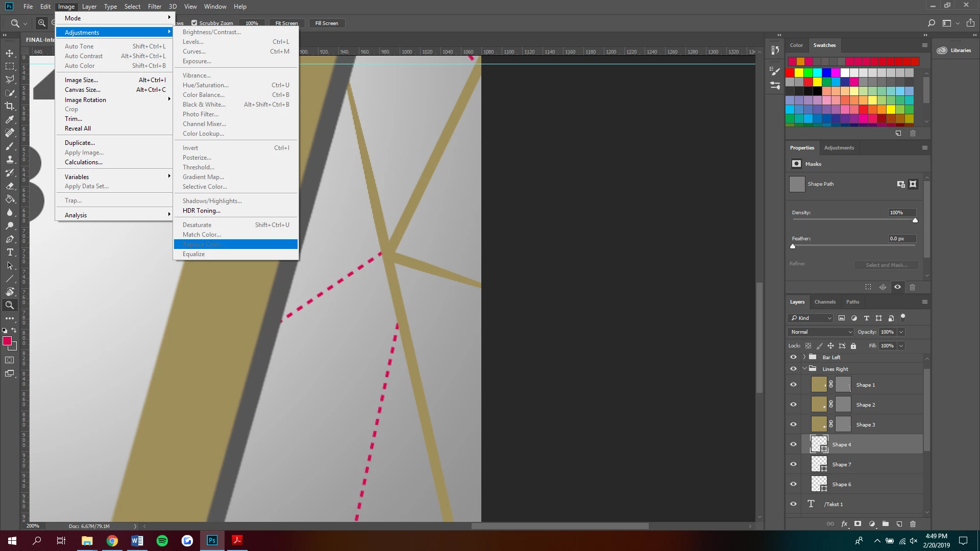Choose Hue/Saturation from Adjustments submenu

[206, 85]
